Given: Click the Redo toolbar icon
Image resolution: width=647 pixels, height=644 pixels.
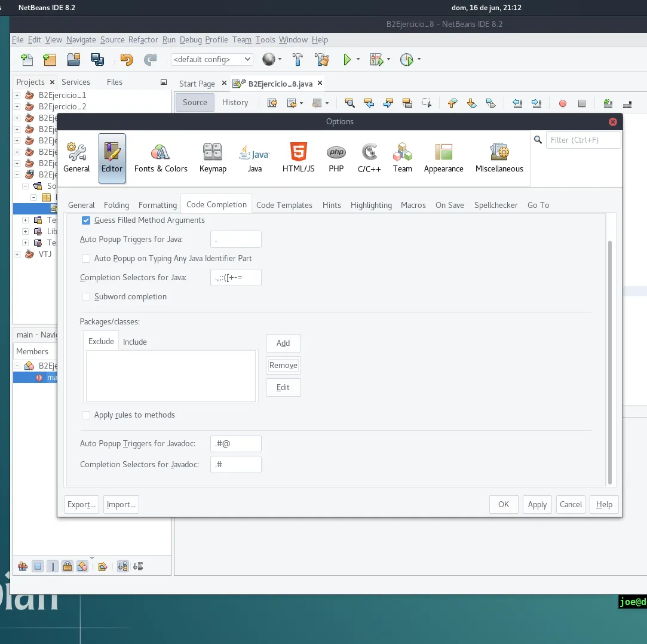Looking at the screenshot, I should 150,59.
